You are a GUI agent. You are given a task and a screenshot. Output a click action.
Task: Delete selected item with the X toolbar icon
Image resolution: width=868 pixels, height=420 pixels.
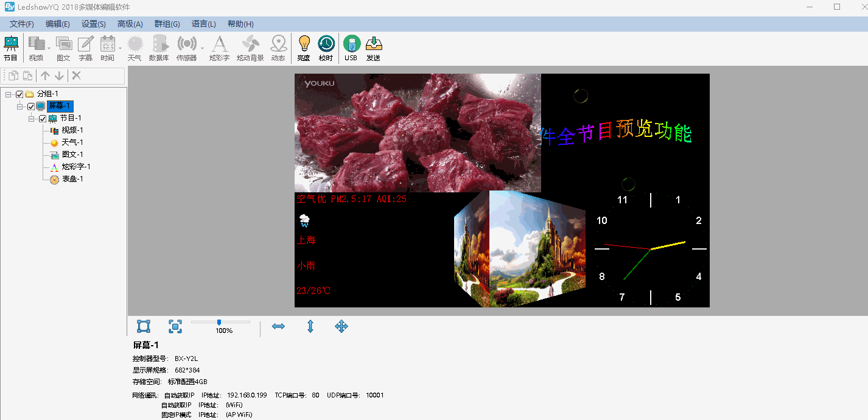coord(75,75)
